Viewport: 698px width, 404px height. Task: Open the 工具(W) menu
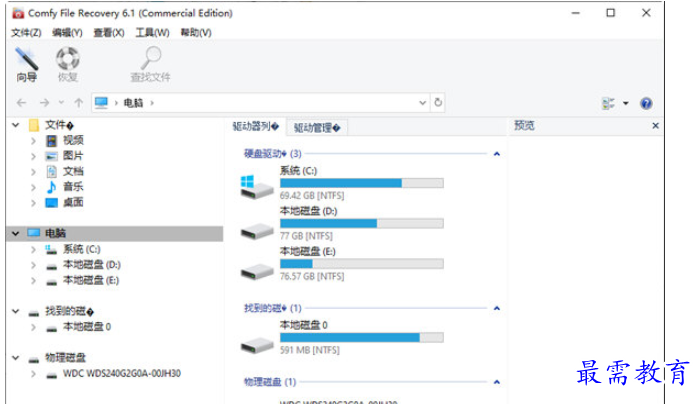(x=152, y=32)
